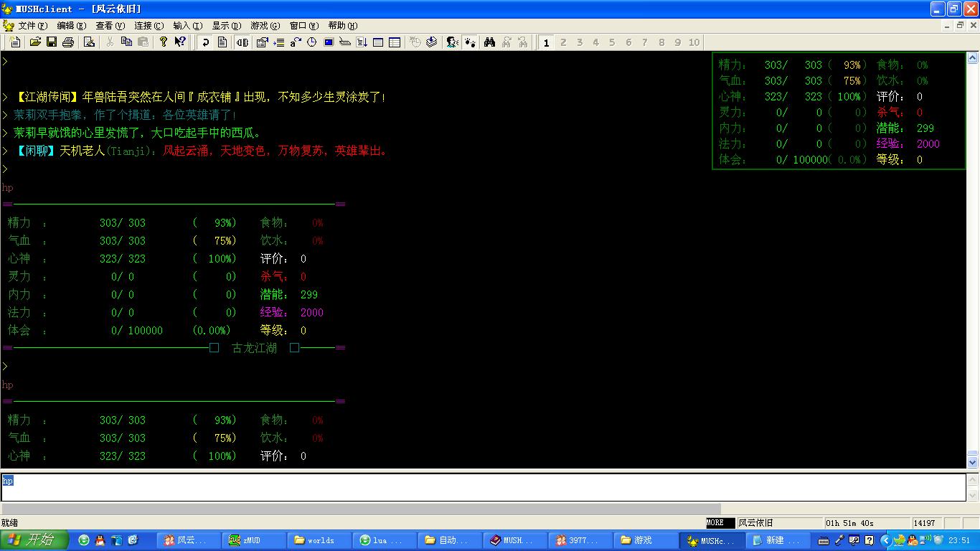Click the MORE indicator in status bar

[720, 522]
